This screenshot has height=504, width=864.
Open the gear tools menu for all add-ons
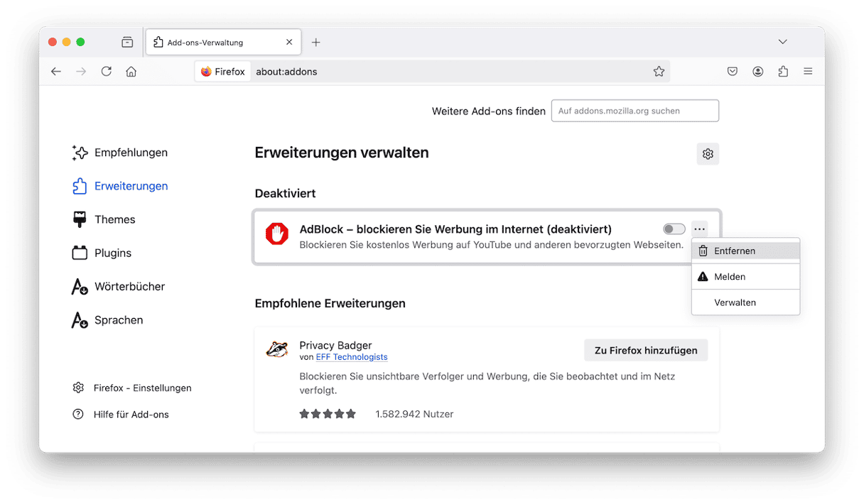[708, 154]
